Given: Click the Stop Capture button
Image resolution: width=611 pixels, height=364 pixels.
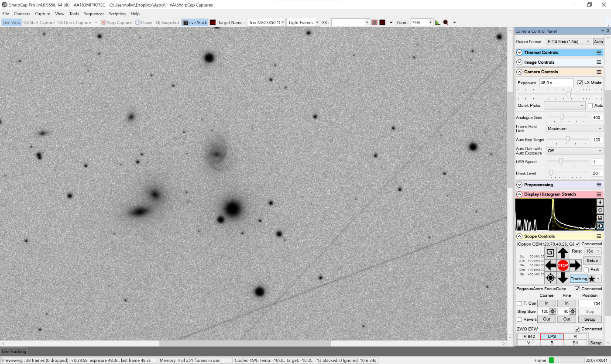Looking at the screenshot, I should click(116, 22).
